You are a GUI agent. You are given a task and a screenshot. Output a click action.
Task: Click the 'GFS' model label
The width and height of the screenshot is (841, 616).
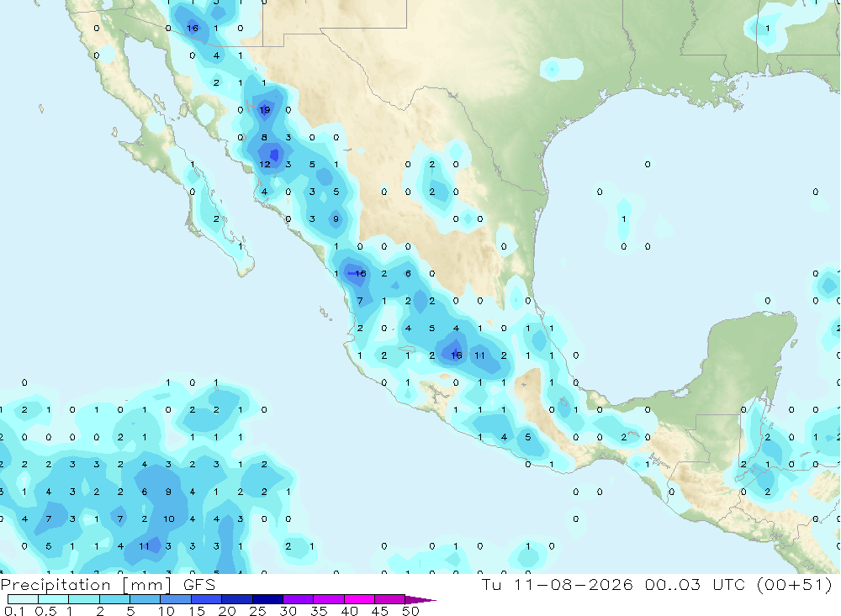pos(199,585)
